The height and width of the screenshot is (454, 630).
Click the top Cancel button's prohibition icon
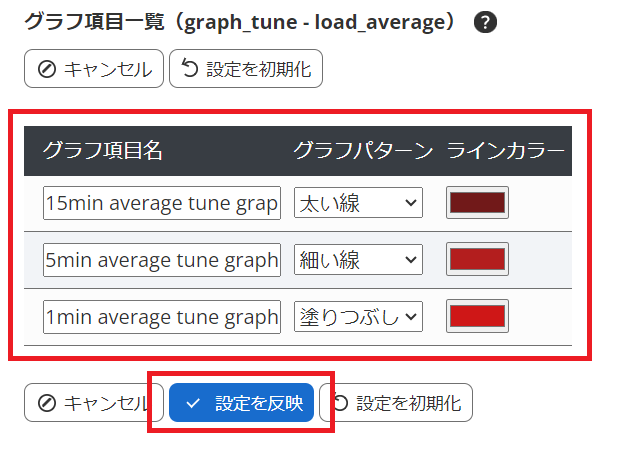[x=46, y=70]
